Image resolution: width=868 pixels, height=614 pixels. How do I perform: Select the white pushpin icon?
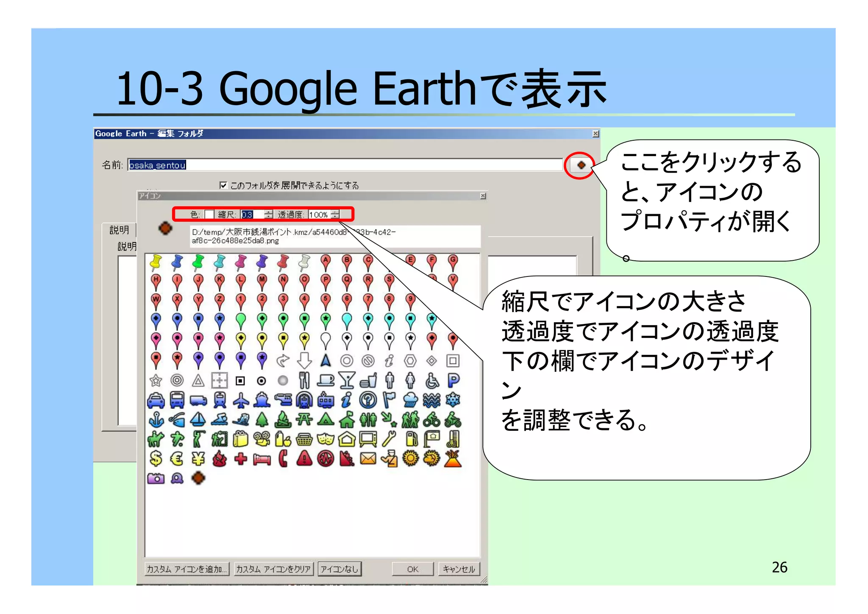tap(304, 262)
